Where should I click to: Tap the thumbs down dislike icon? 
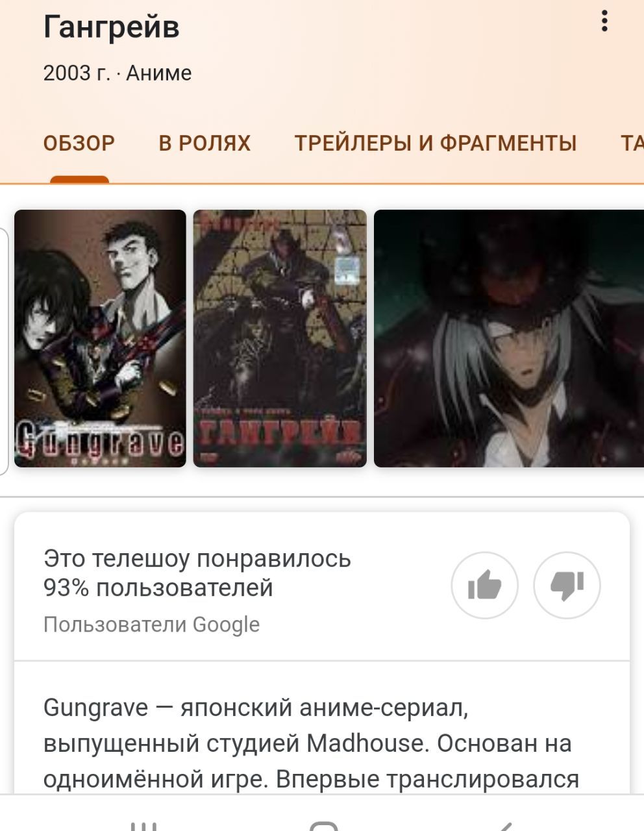click(x=567, y=586)
